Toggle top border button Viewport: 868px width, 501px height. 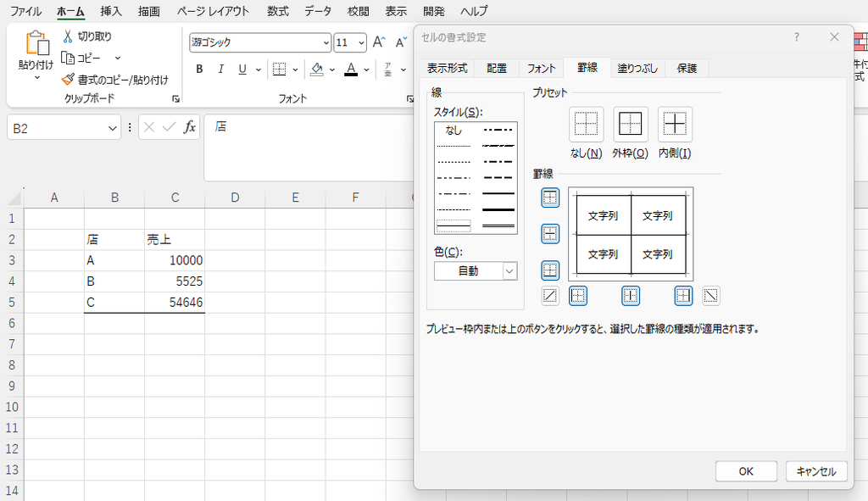click(x=550, y=198)
